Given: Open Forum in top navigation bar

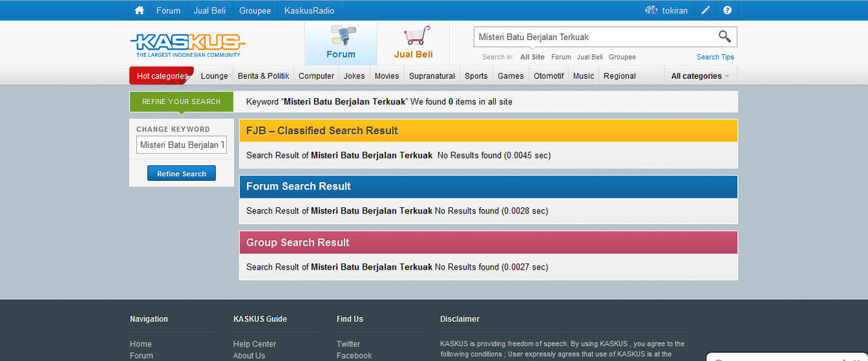Looking at the screenshot, I should 168,10.
